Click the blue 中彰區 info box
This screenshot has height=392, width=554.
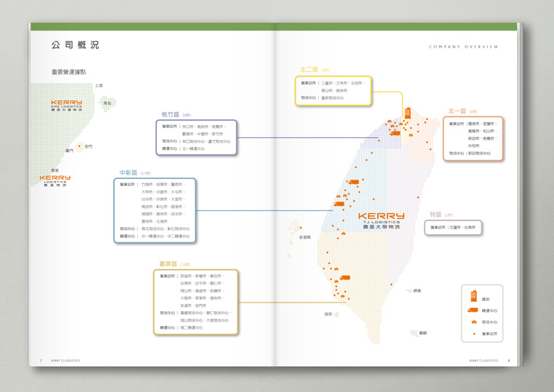[x=155, y=210]
